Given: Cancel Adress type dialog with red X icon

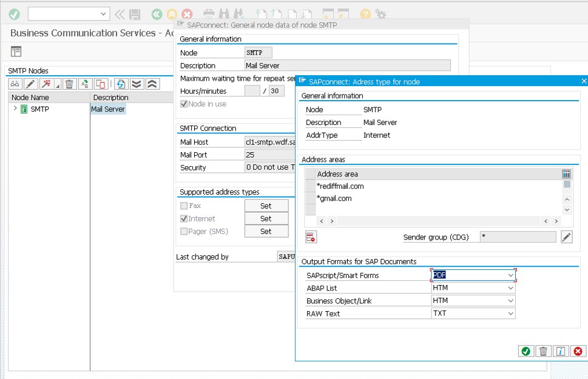Looking at the screenshot, I should point(578,351).
